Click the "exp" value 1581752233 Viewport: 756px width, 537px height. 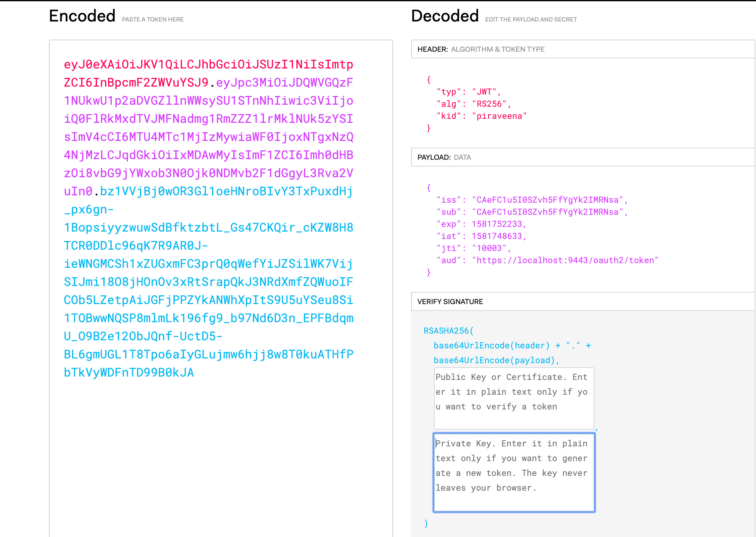point(497,224)
